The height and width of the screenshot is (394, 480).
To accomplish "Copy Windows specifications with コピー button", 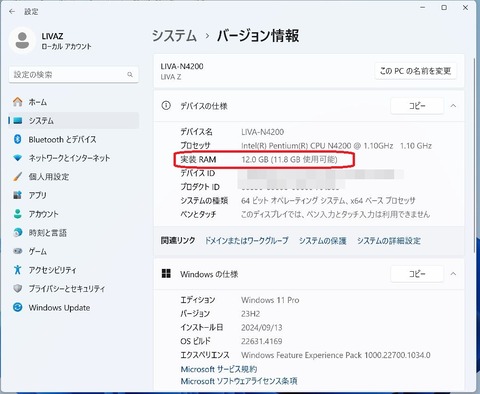I will coord(417,274).
